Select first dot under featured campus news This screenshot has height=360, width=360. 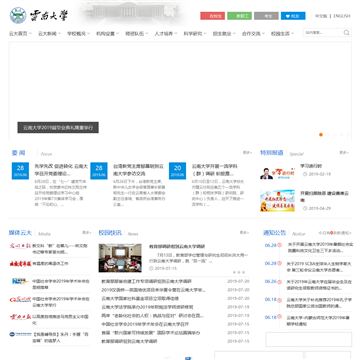click(x=234, y=272)
